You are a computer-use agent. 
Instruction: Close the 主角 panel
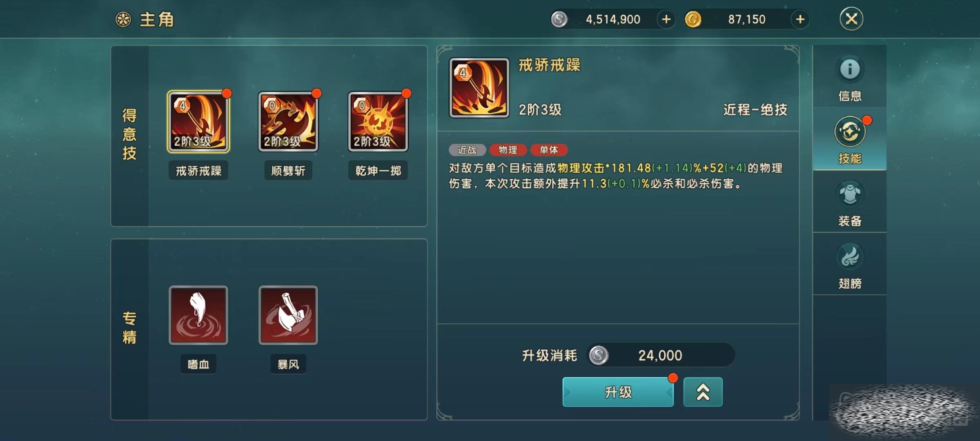coord(851,19)
